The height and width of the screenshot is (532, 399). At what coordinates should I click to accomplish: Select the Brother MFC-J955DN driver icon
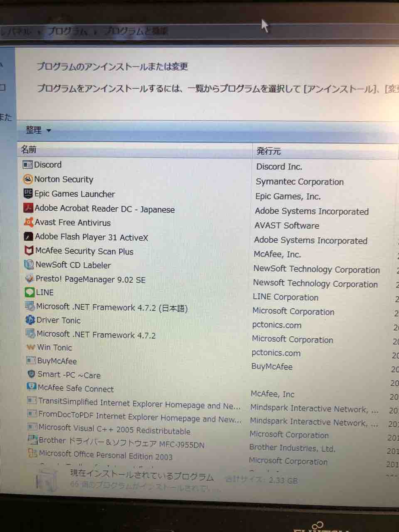pyautogui.click(x=32, y=440)
